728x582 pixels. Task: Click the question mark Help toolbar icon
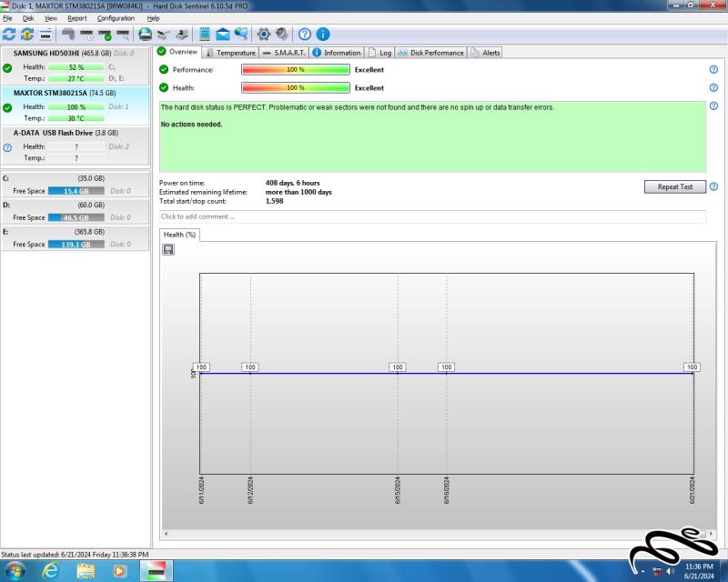pos(305,35)
